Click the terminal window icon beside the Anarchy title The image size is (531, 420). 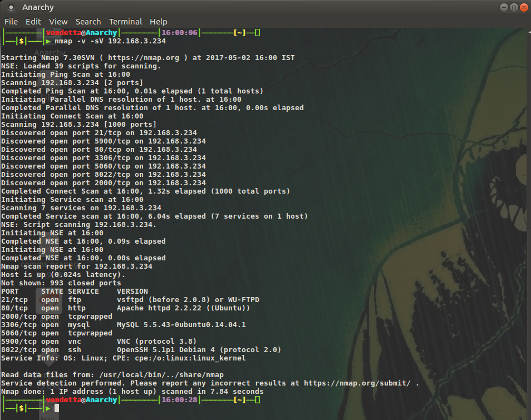point(11,7)
